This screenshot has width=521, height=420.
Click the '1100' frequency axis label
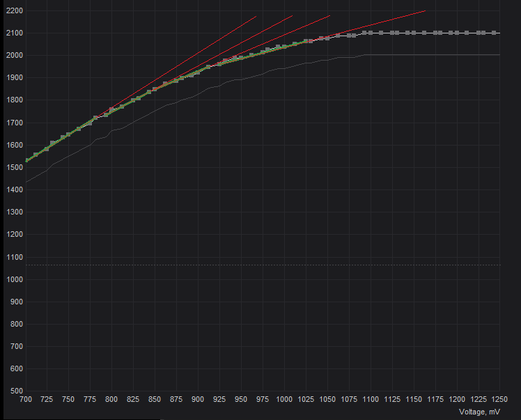coord(15,257)
